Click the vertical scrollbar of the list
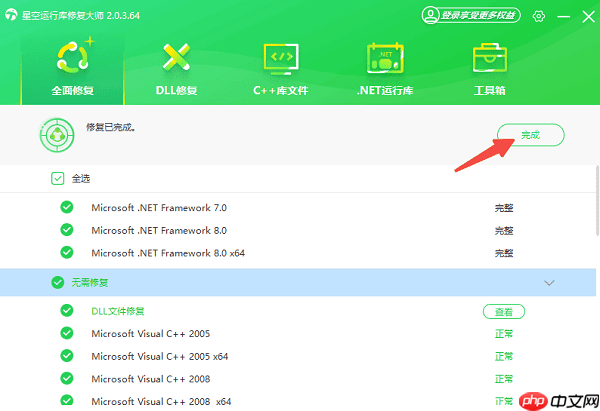Viewport: 600px width, 411px height. point(597,201)
